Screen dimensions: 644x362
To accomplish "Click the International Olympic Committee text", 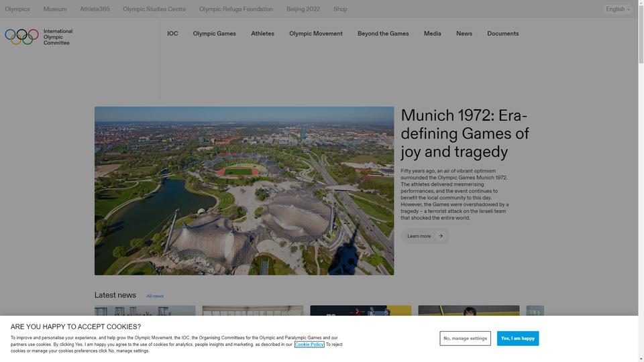I will 58,37.
